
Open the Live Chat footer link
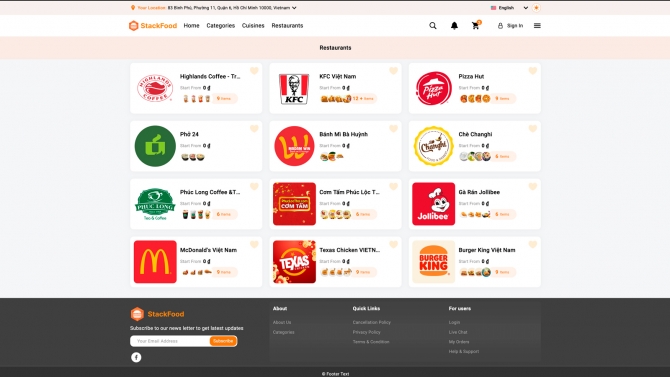(458, 332)
